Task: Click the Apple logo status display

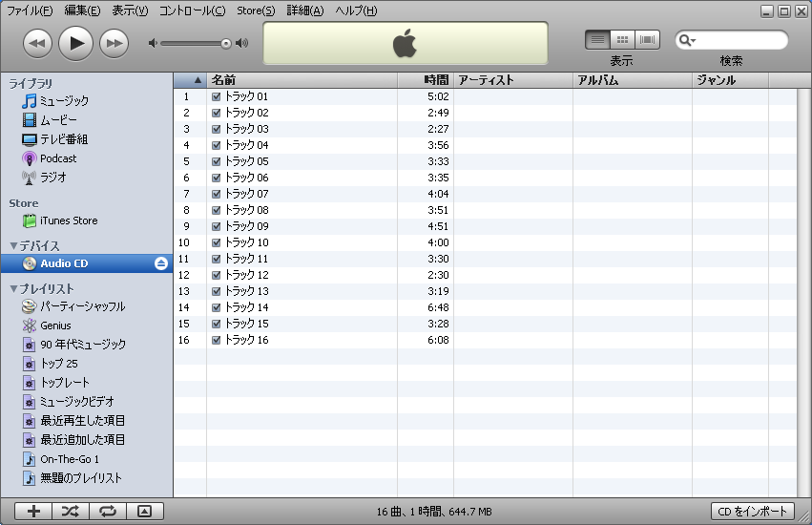Action: pyautogui.click(x=405, y=43)
